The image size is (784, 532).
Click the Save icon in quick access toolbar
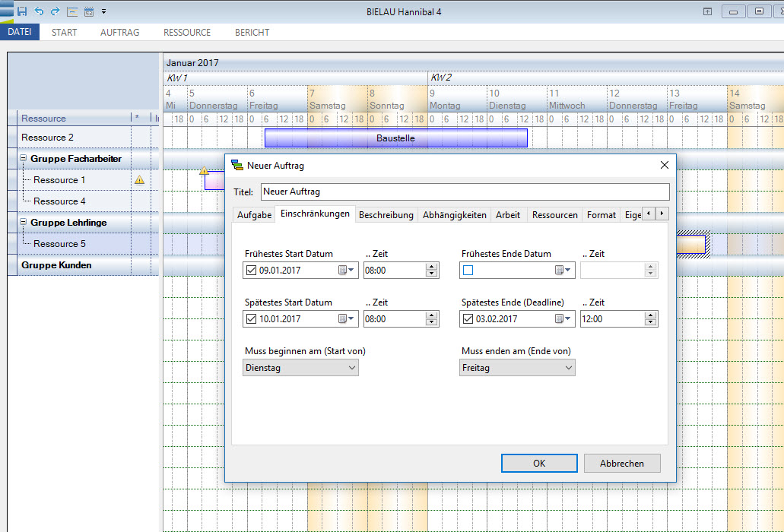point(22,11)
